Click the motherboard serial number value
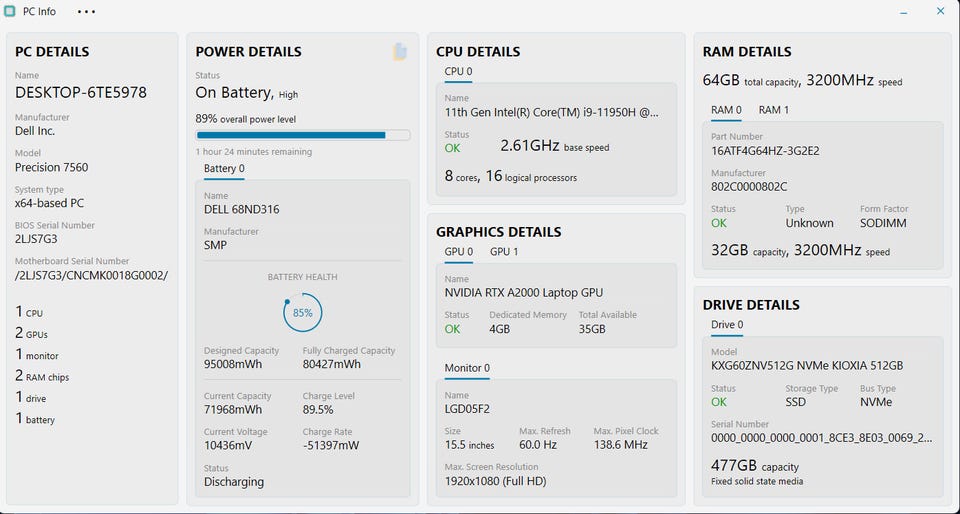The width and height of the screenshot is (960, 514). coord(91,275)
